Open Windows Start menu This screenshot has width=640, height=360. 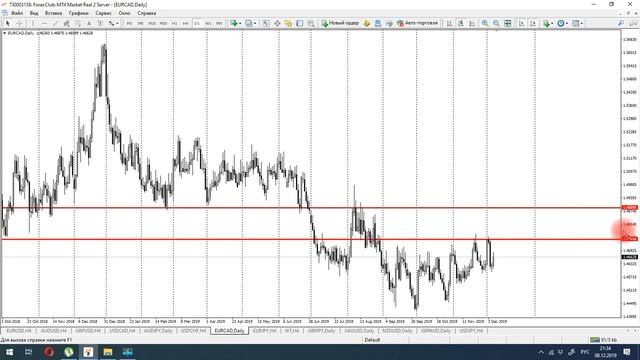9,352
